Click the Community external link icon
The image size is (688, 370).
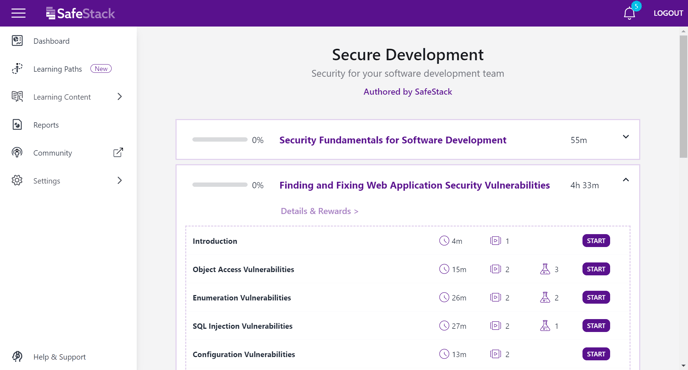pos(118,152)
